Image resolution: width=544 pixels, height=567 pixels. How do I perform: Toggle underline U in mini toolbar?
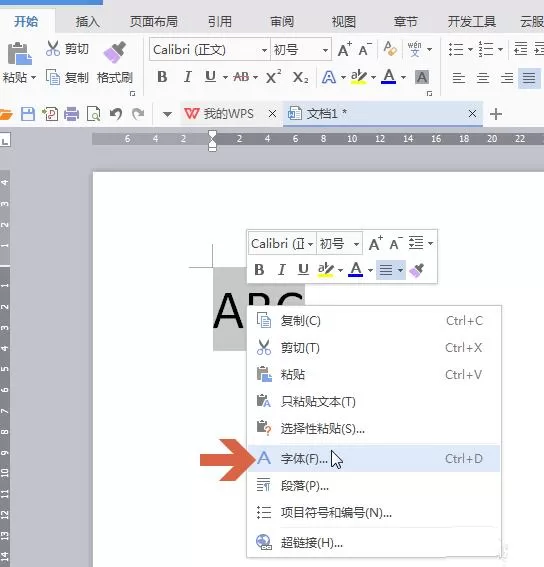(303, 270)
